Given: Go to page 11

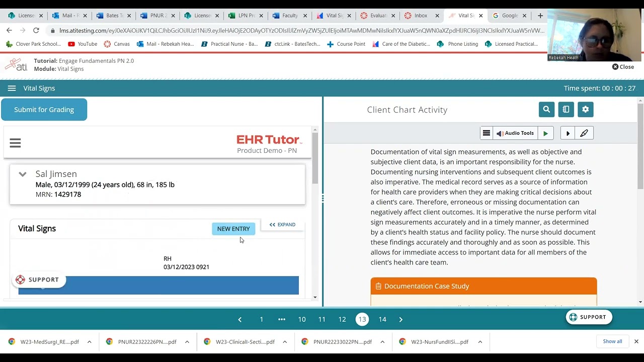Looking at the screenshot, I should coord(322,319).
